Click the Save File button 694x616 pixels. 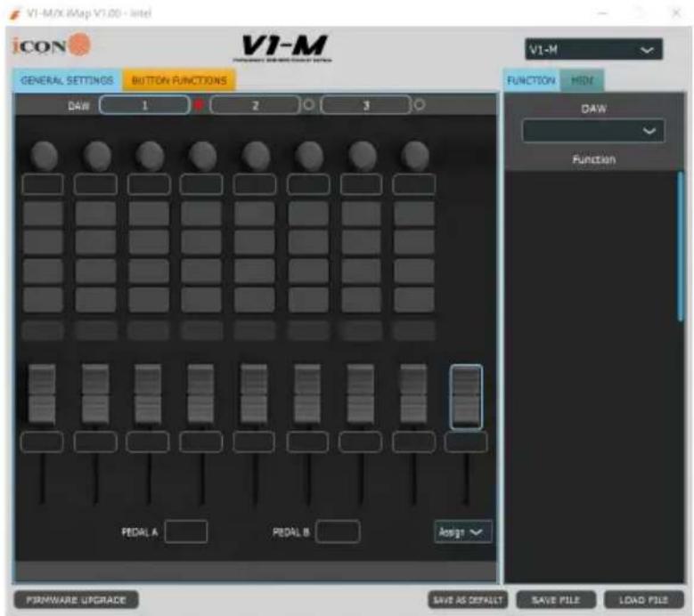(x=556, y=600)
